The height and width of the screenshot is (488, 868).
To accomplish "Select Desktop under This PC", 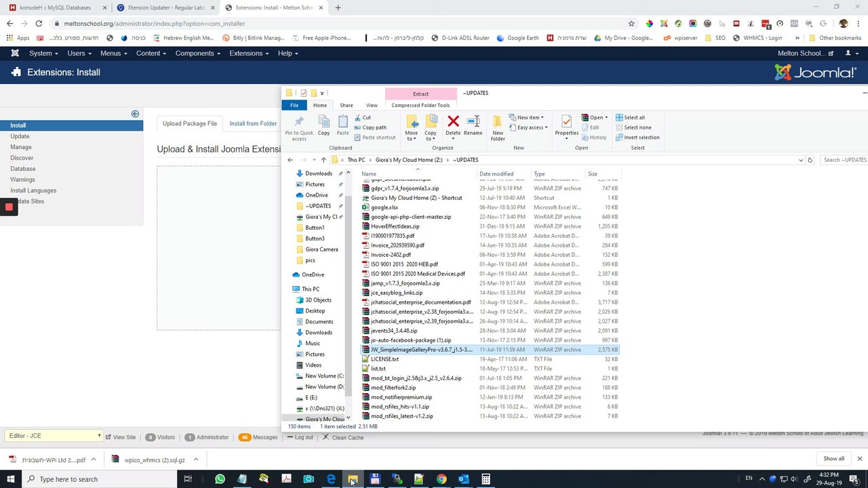I will (x=315, y=311).
